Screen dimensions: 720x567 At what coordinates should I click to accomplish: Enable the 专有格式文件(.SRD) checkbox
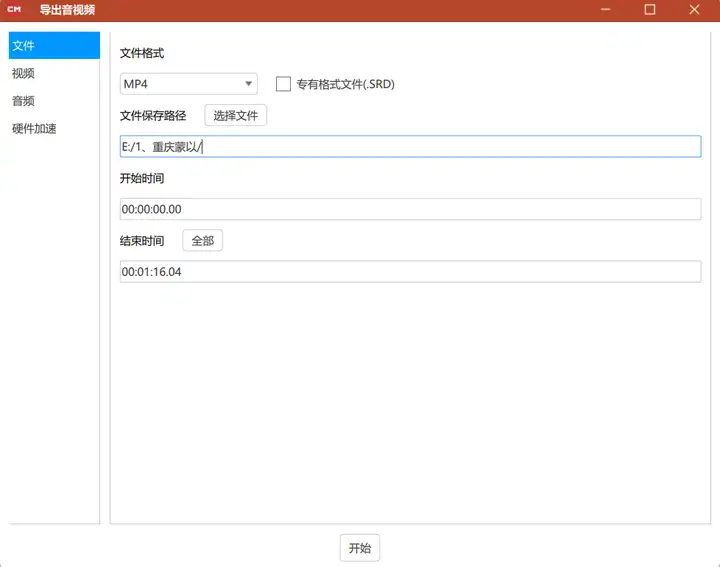pyautogui.click(x=283, y=84)
